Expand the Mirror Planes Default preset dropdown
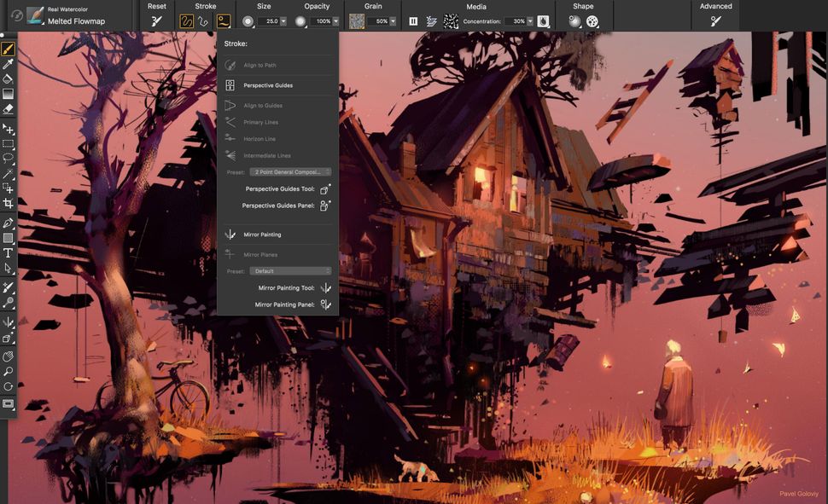The image size is (828, 504). 289,269
